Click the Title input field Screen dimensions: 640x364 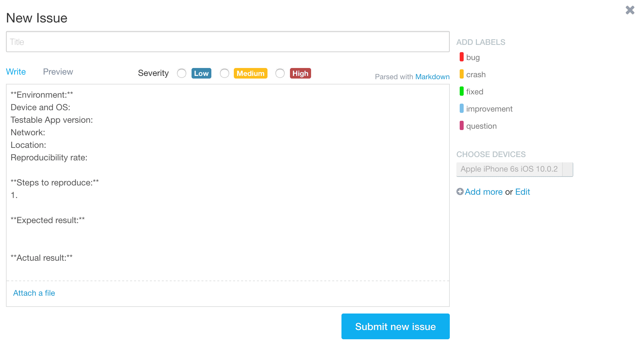tap(228, 42)
